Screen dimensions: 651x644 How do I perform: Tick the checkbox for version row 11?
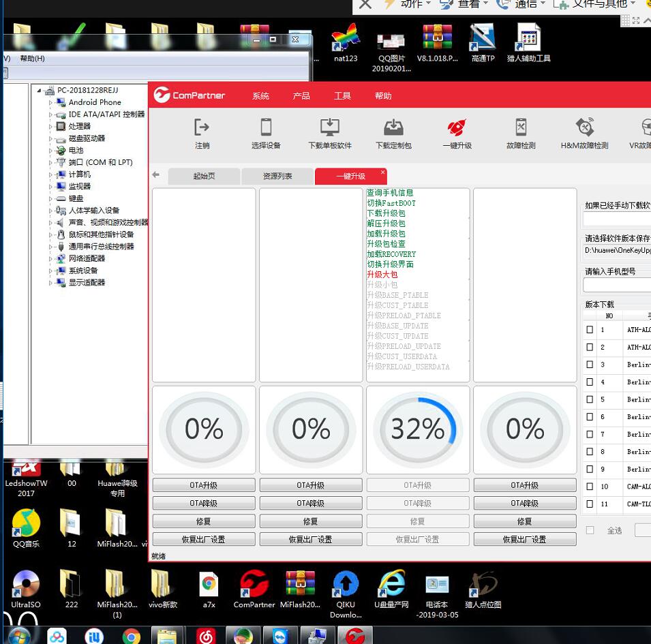click(x=590, y=504)
